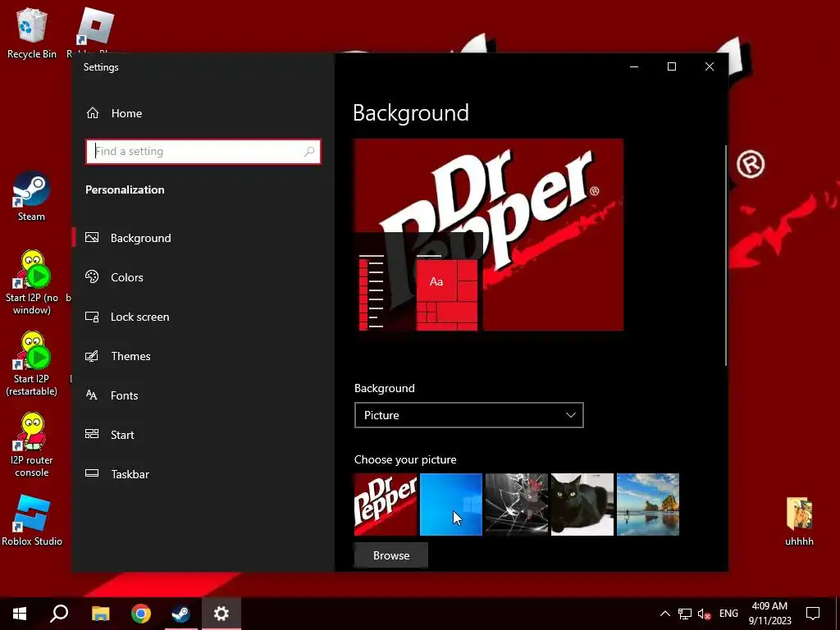
Task: Click the Browse button
Action: click(x=391, y=555)
